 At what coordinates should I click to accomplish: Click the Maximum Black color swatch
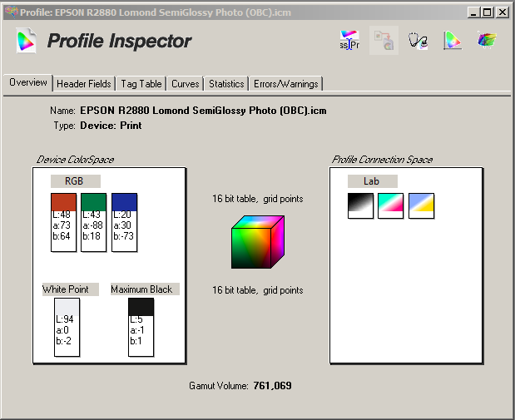[141, 307]
